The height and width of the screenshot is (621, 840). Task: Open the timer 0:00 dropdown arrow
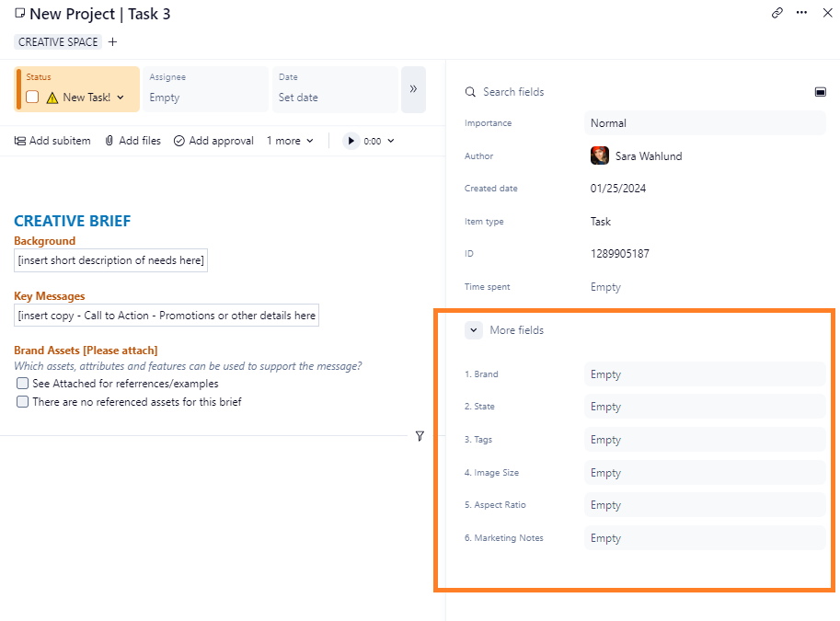391,141
